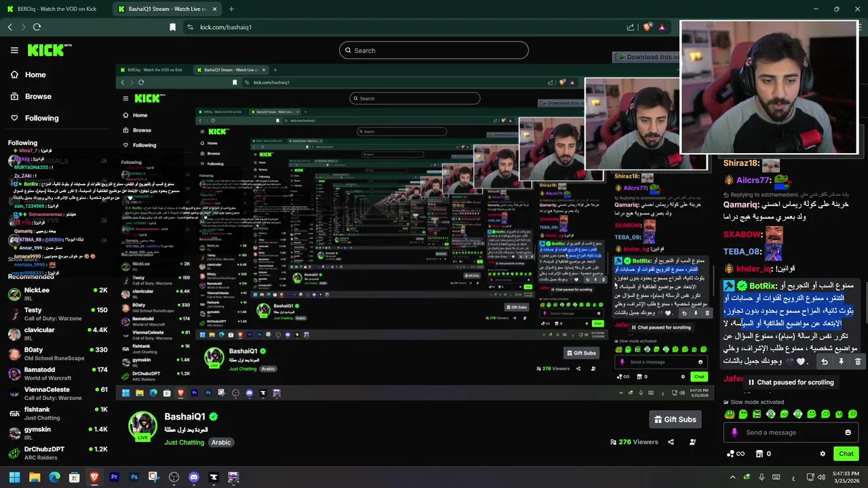Open recommended channel B0aty
The image size is (868, 488).
(58, 354)
